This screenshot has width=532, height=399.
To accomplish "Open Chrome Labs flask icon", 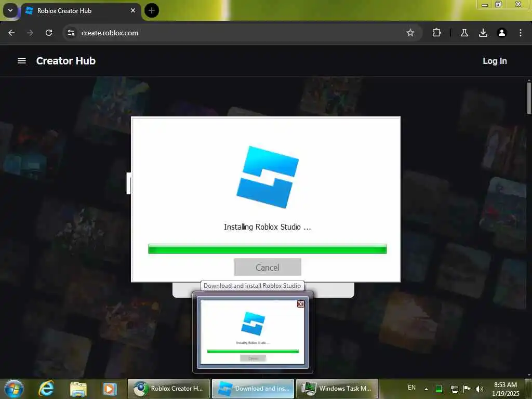I will 464,33.
